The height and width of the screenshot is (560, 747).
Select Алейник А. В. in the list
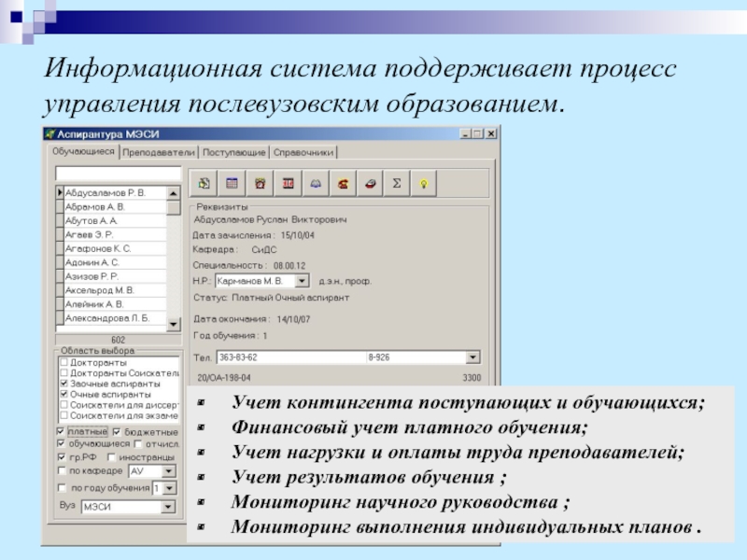click(115, 304)
